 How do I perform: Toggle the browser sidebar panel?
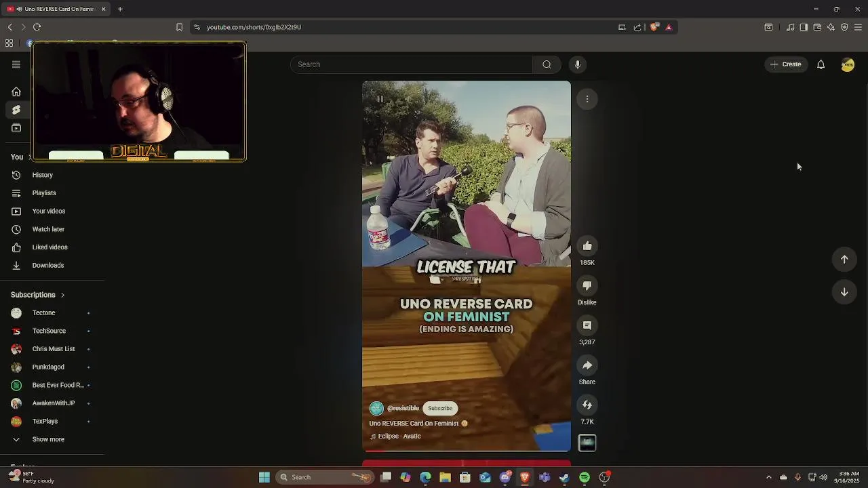pos(804,27)
